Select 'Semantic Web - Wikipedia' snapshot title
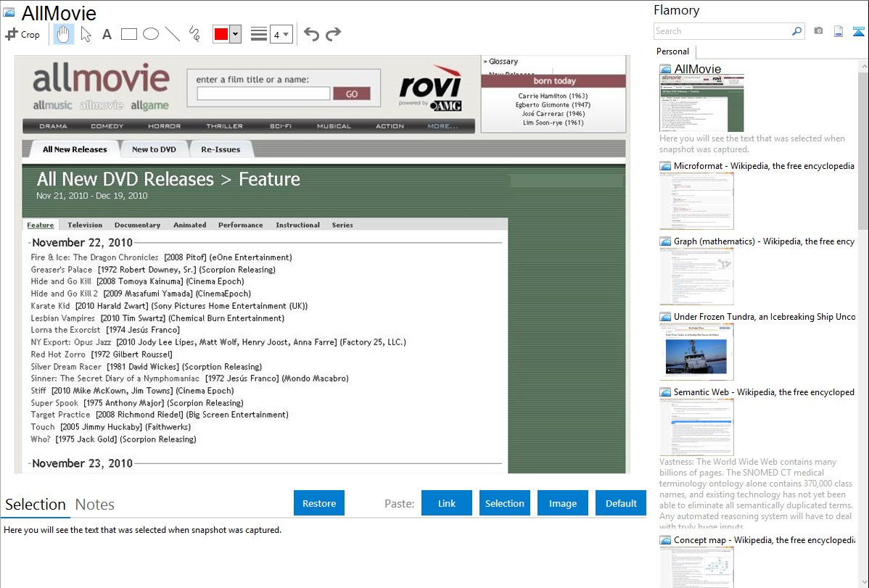This screenshot has height=588, width=869. (765, 392)
